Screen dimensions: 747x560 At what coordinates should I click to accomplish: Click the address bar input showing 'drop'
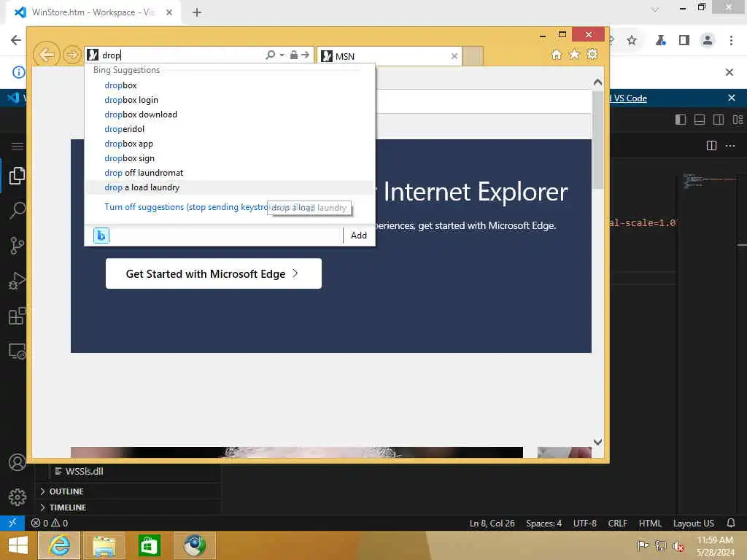coord(181,55)
